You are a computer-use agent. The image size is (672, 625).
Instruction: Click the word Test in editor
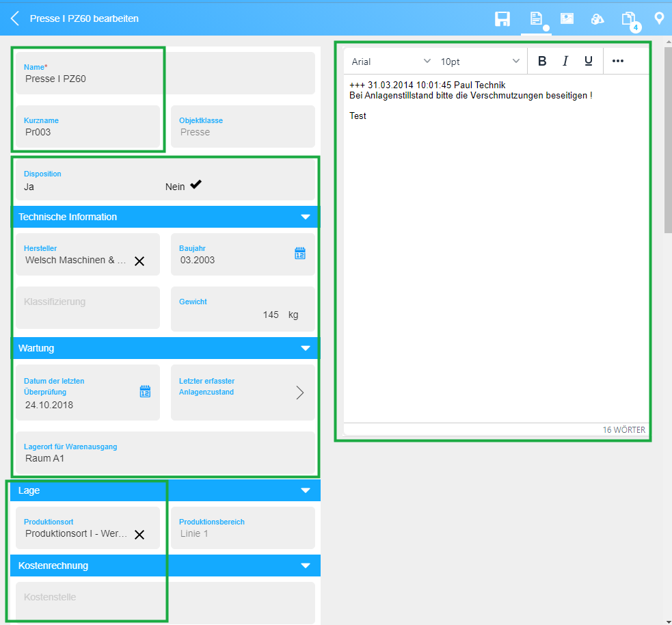[358, 116]
